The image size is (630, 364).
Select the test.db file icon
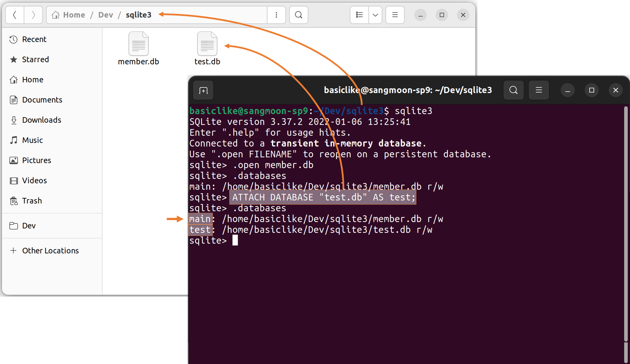(207, 44)
